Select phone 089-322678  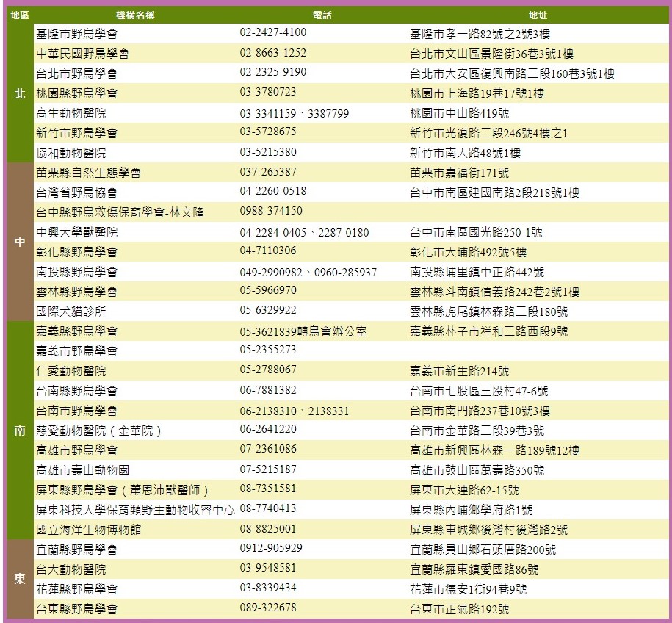tap(268, 607)
